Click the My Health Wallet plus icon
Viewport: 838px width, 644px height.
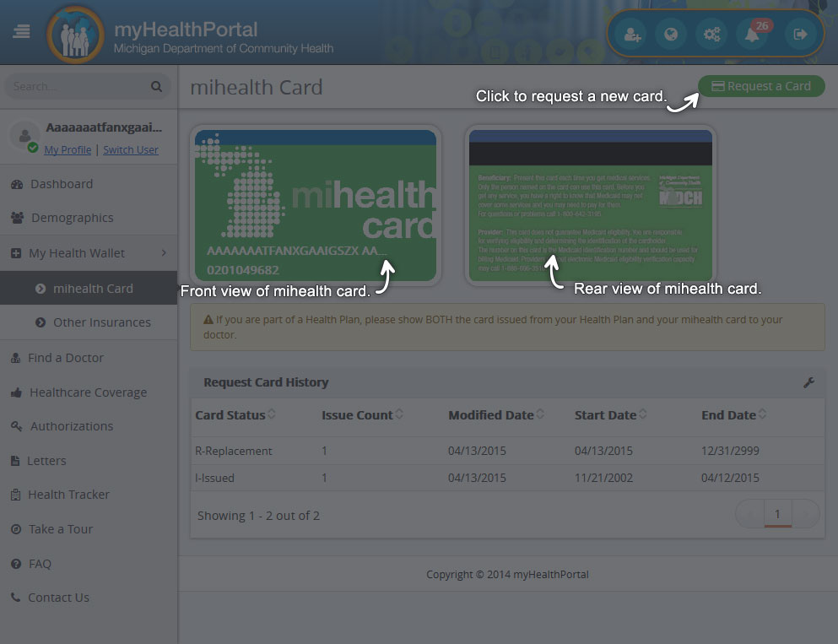pyautogui.click(x=16, y=253)
